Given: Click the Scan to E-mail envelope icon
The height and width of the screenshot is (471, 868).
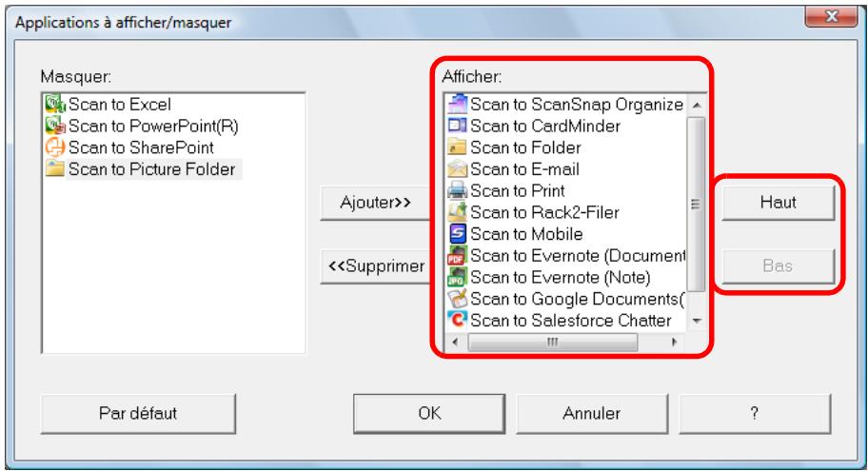Looking at the screenshot, I should click(457, 168).
